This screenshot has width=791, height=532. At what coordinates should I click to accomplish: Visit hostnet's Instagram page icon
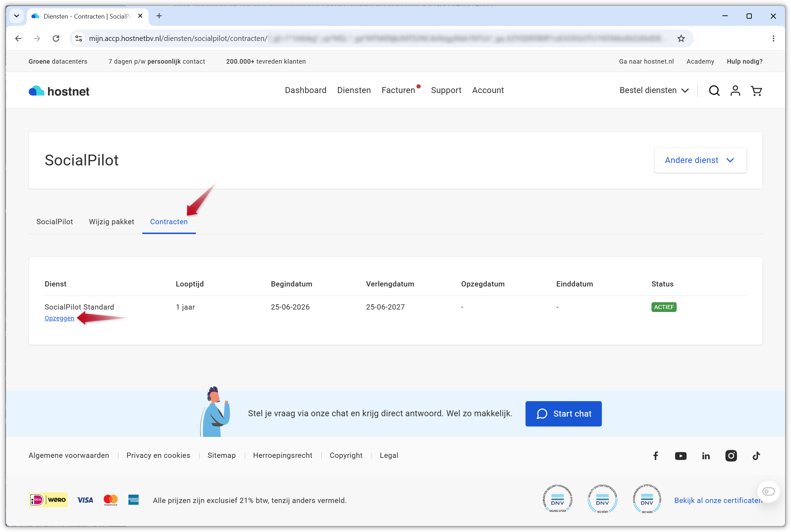(x=731, y=456)
